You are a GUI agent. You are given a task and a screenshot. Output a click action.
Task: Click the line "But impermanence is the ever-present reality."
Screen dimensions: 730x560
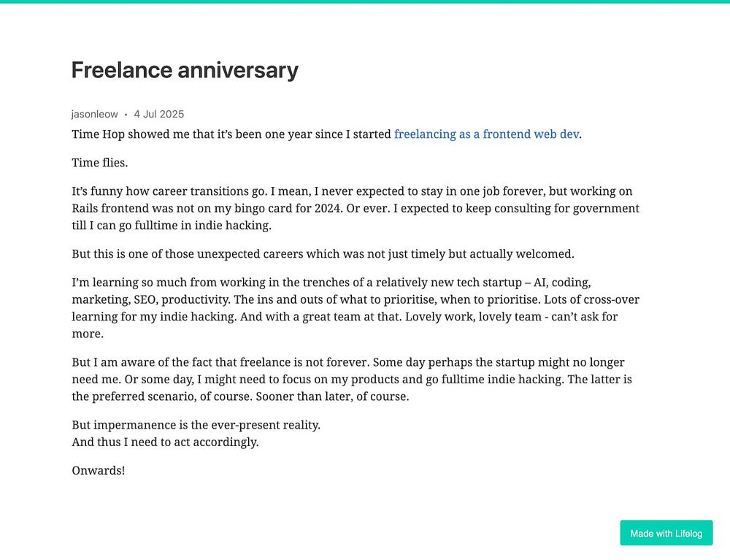(196, 425)
